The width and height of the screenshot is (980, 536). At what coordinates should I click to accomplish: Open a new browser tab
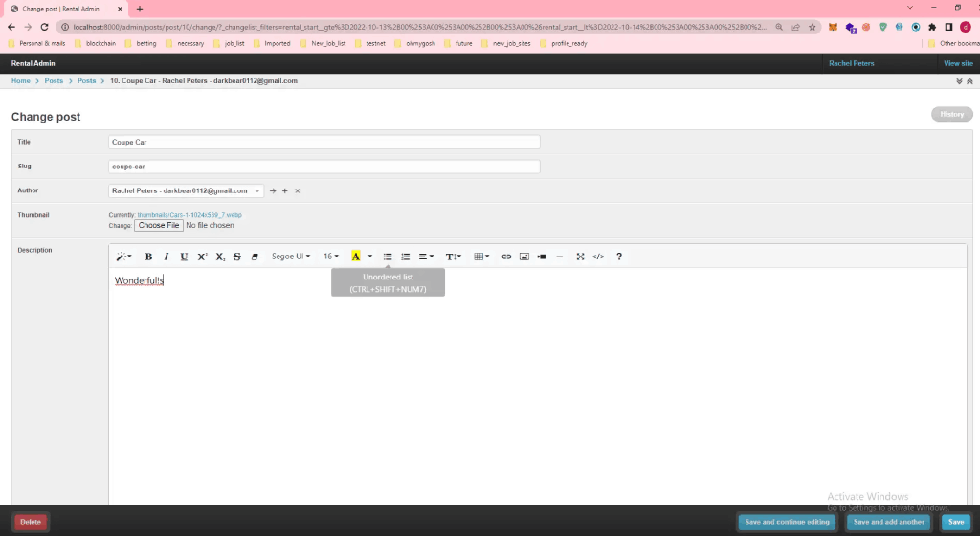coord(140,9)
